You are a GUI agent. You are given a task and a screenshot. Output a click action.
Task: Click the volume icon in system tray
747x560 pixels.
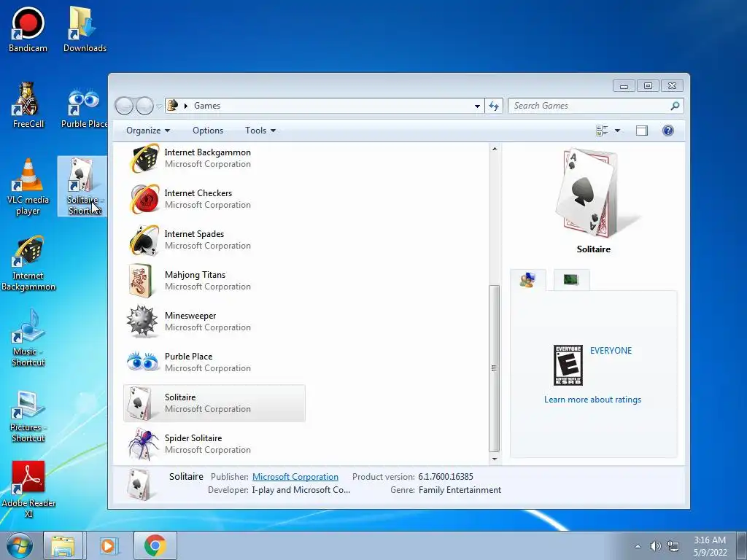coord(656,546)
